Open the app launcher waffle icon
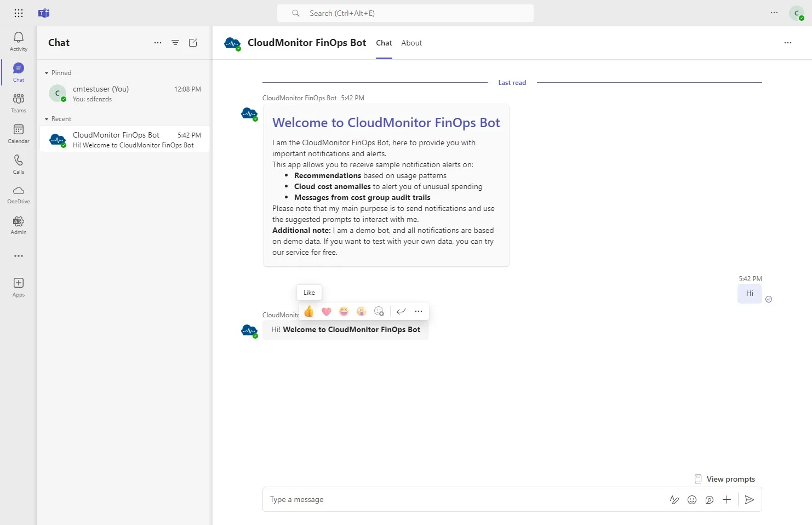812x525 pixels. coord(19,13)
